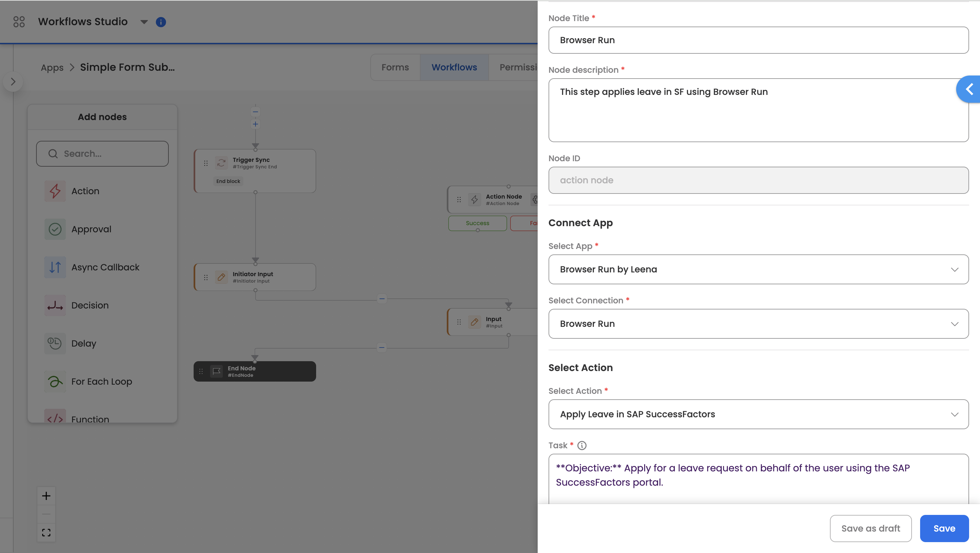Switch to the Workflows tab
This screenshot has width=980, height=553.
coord(454,67)
